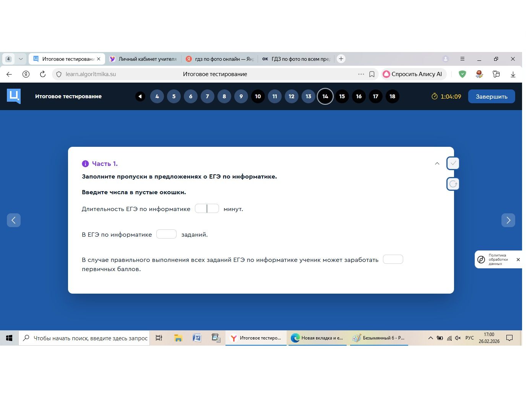Jump to question 13
The height and width of the screenshot is (398, 532).
click(x=308, y=96)
